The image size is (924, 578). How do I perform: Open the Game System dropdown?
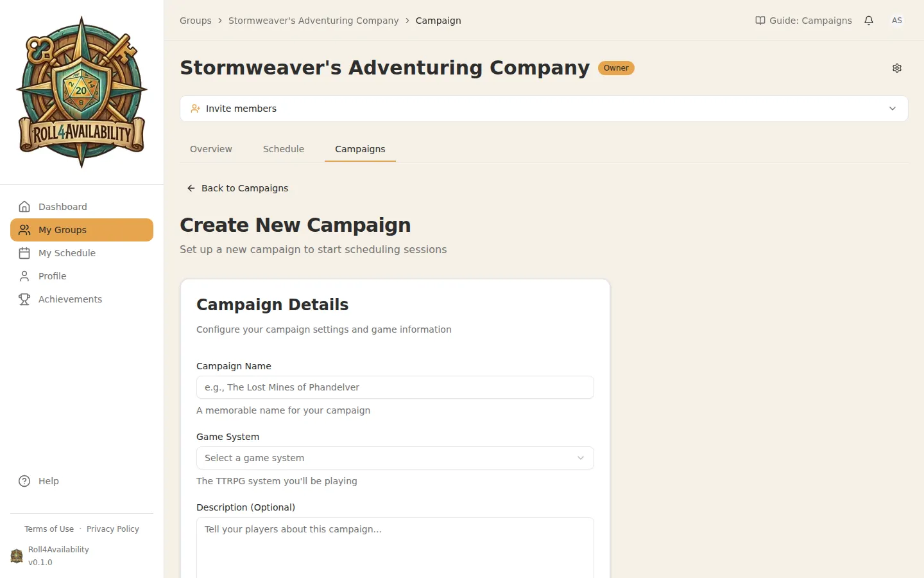point(395,458)
